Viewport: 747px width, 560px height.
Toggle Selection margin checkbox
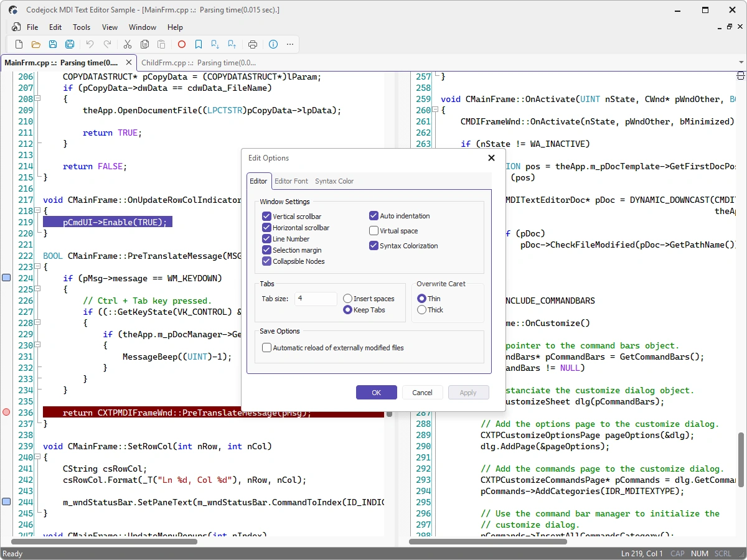point(267,250)
